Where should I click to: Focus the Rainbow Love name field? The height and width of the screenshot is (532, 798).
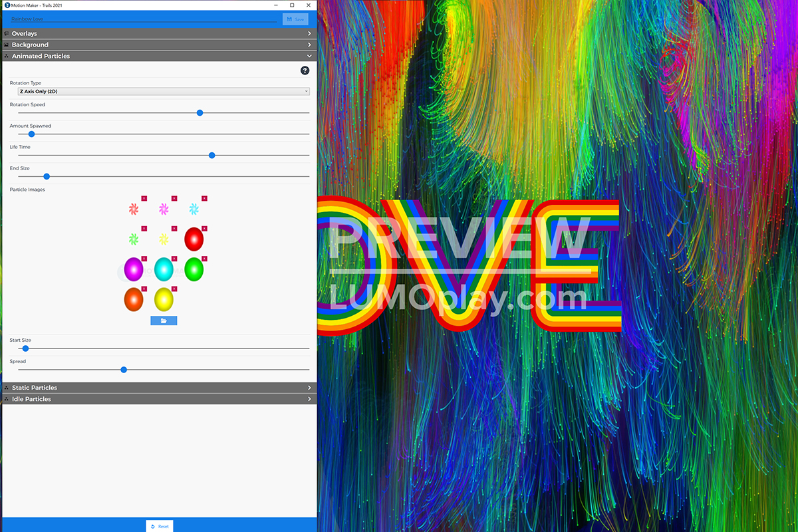pyautogui.click(x=143, y=19)
